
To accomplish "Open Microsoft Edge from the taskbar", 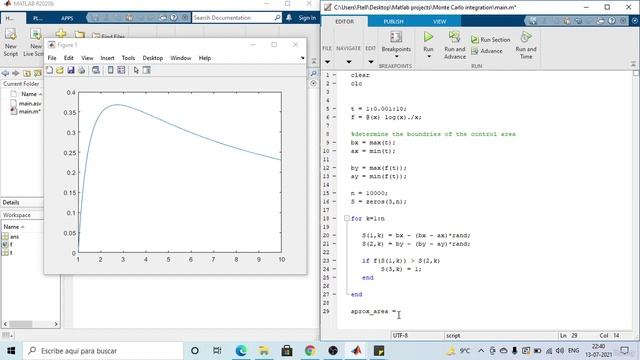I will pos(241,351).
